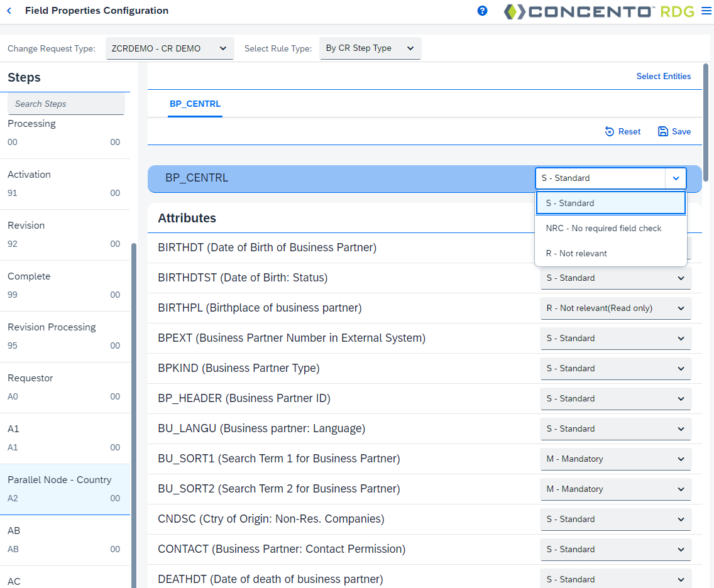The height and width of the screenshot is (588, 714).
Task: Select the AB step
Action: click(x=65, y=540)
